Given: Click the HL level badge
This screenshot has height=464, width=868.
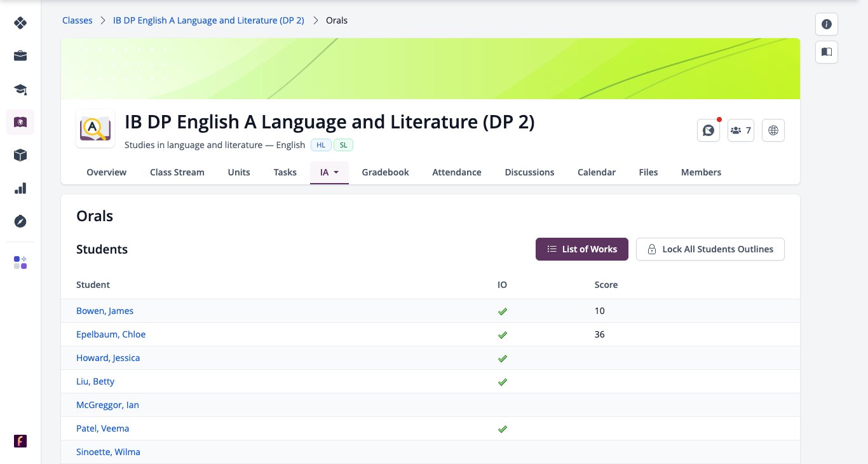Looking at the screenshot, I should pyautogui.click(x=321, y=145).
